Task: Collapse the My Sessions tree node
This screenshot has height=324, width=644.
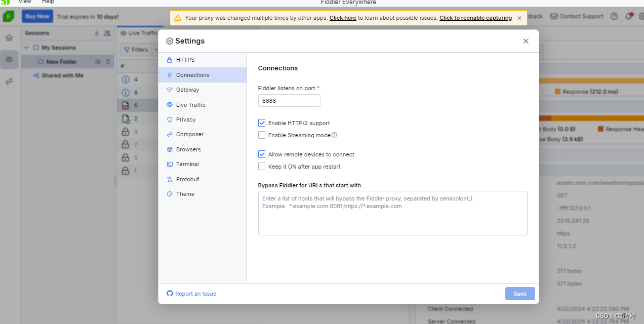Action: pyautogui.click(x=27, y=48)
